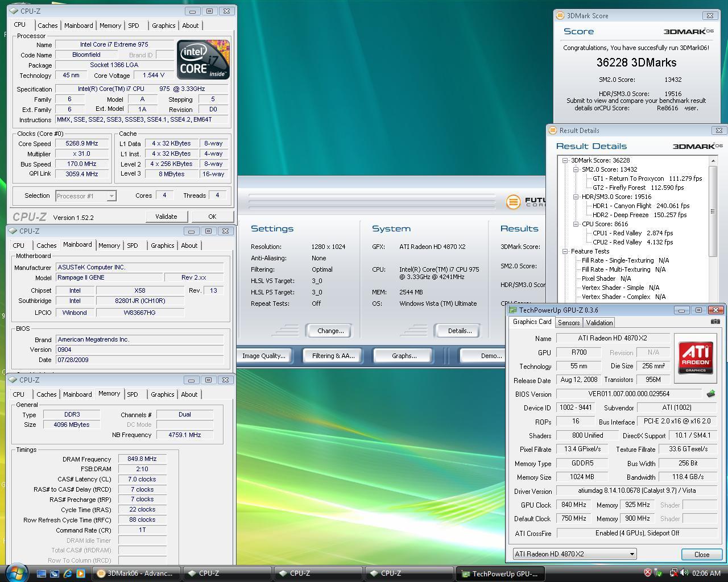Click the ATI CrossFire Enabled (4 GPUs) field
This screenshot has width=728, height=582.
(x=636, y=533)
